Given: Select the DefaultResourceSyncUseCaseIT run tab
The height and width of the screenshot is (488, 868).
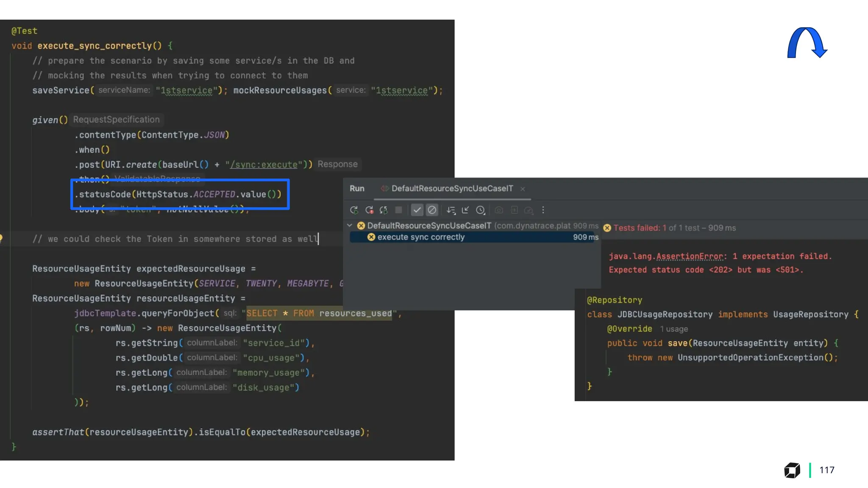Looking at the screenshot, I should [x=452, y=189].
